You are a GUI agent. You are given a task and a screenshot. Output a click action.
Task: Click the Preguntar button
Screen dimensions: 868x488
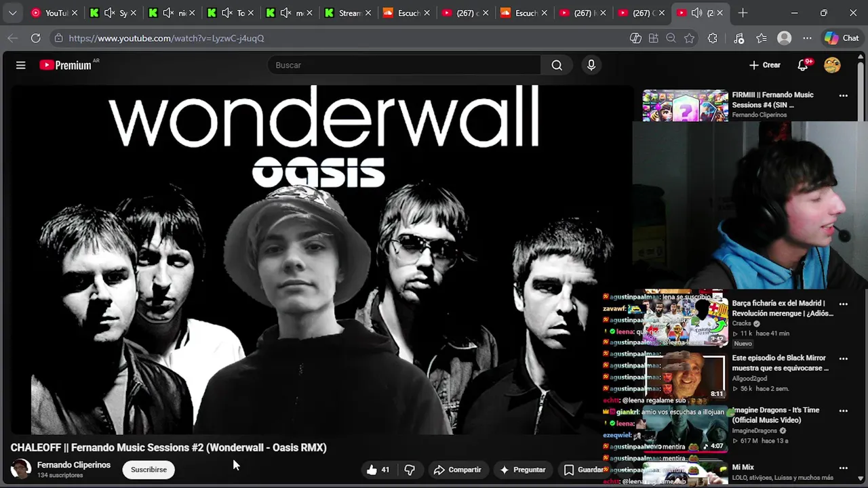tap(522, 470)
